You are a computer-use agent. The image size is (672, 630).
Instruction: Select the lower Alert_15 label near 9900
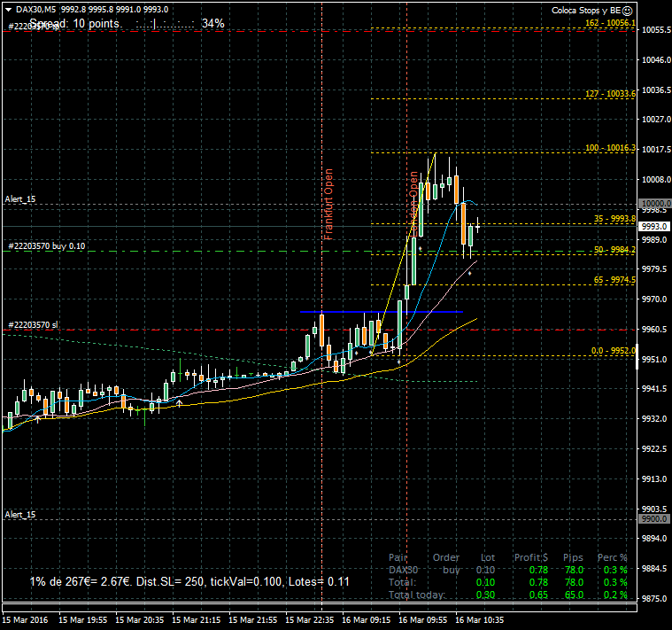tap(20, 514)
